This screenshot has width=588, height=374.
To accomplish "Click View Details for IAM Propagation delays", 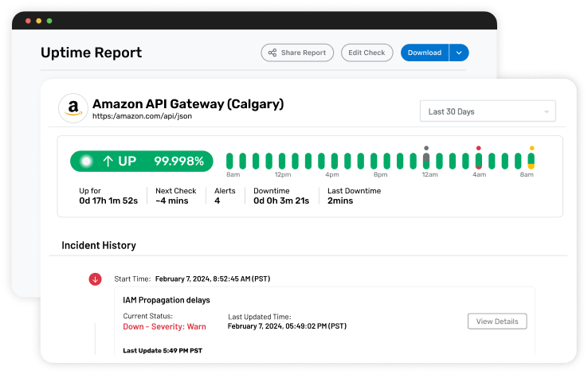I will (x=497, y=321).
